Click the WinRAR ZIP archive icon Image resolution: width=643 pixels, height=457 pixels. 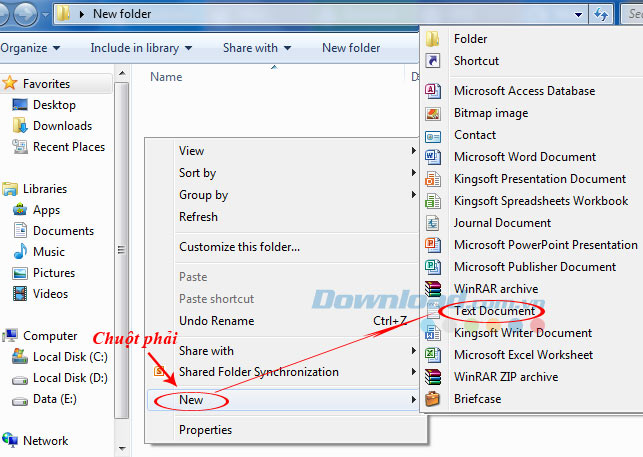[x=433, y=377]
